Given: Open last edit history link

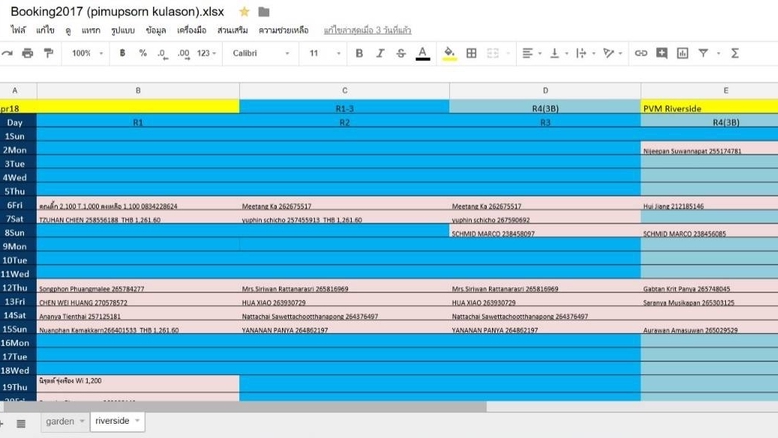Looking at the screenshot, I should [x=368, y=30].
